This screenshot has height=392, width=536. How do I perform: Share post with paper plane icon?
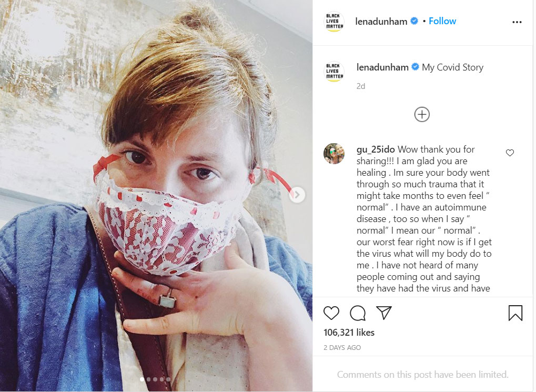click(385, 313)
